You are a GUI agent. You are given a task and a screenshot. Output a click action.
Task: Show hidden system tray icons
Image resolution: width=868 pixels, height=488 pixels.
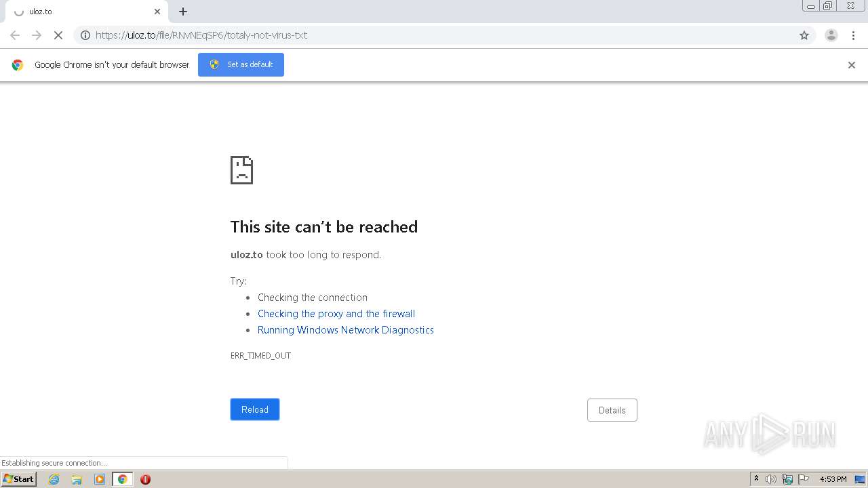[x=756, y=479]
